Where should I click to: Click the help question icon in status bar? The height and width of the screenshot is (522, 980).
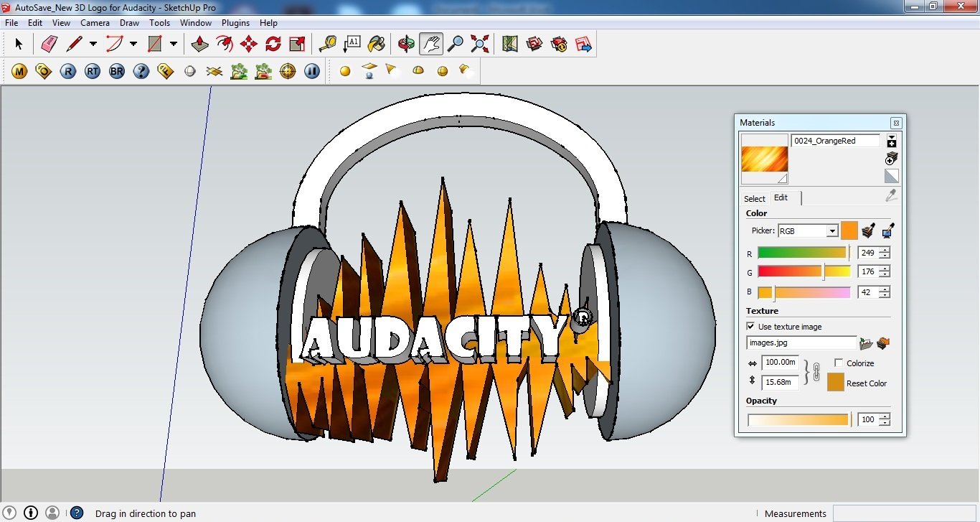76,513
